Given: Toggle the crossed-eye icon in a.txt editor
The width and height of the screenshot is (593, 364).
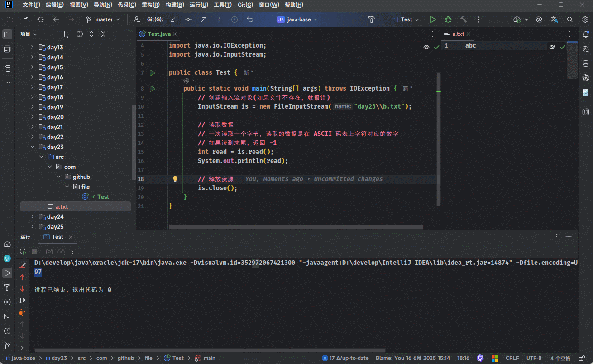Looking at the screenshot, I should [552, 47].
